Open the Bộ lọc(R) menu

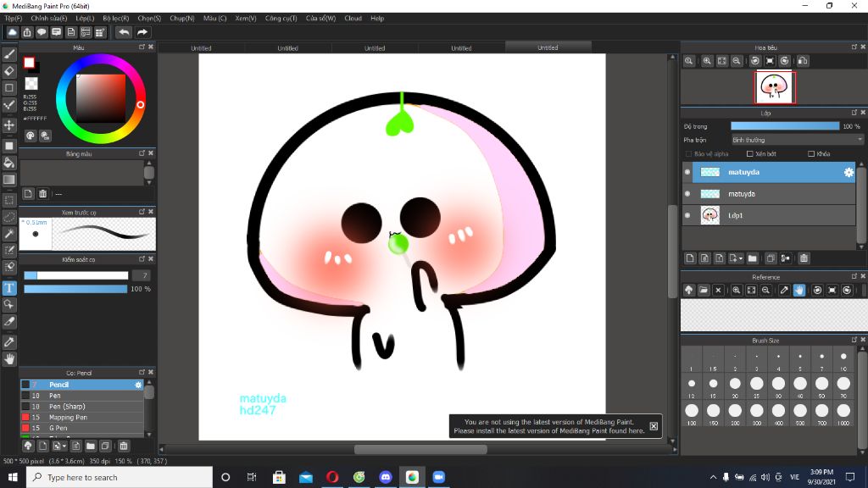(x=115, y=18)
